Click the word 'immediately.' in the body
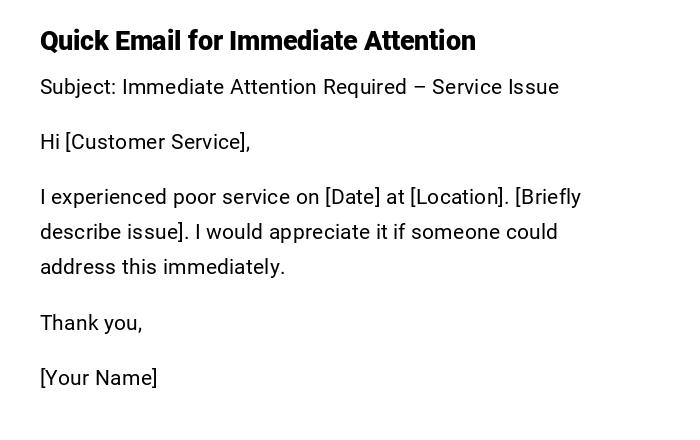Image resolution: width=700 pixels, height=440 pixels. point(224,267)
